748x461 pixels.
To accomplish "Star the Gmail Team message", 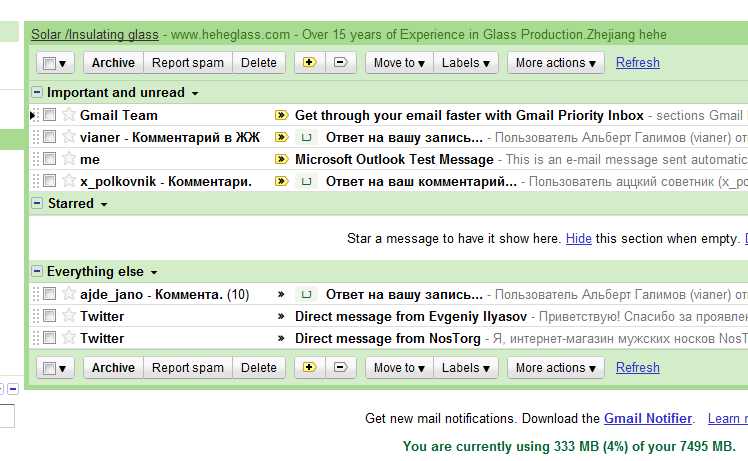I will [x=68, y=115].
